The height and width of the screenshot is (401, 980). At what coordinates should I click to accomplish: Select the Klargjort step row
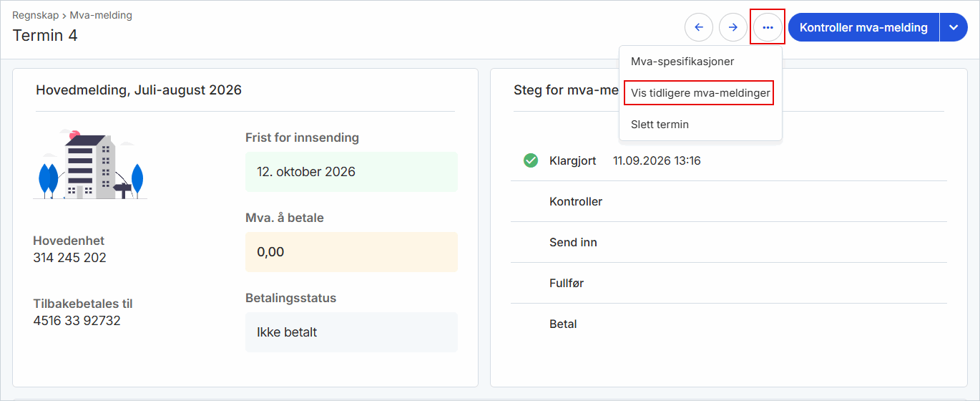[x=728, y=160]
